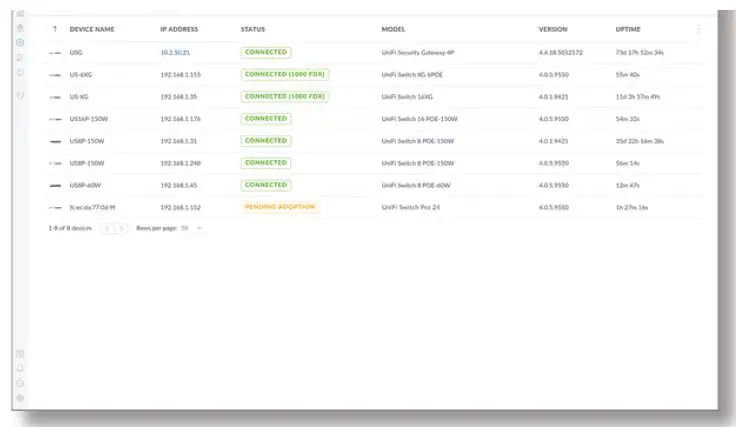Open the 10.2.50.21 IP address link
The width and height of the screenshot is (736, 427).
pyautogui.click(x=175, y=53)
